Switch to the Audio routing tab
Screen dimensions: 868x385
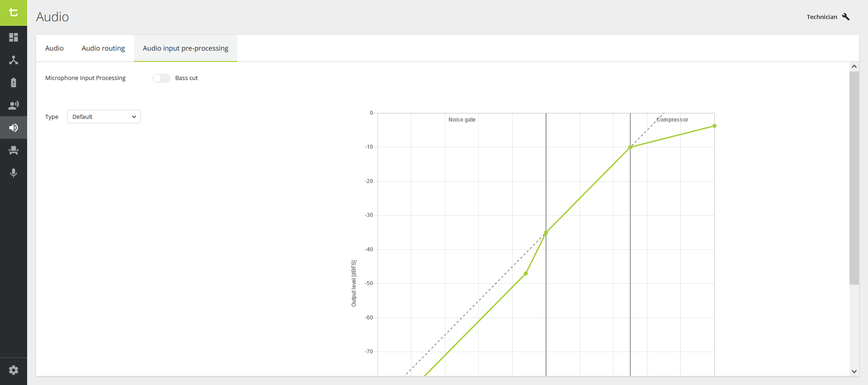[x=103, y=48]
